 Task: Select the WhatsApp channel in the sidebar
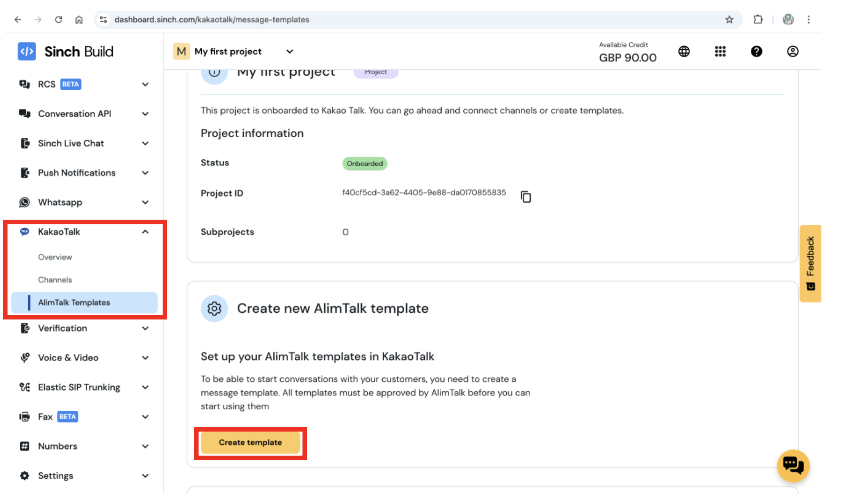60,202
